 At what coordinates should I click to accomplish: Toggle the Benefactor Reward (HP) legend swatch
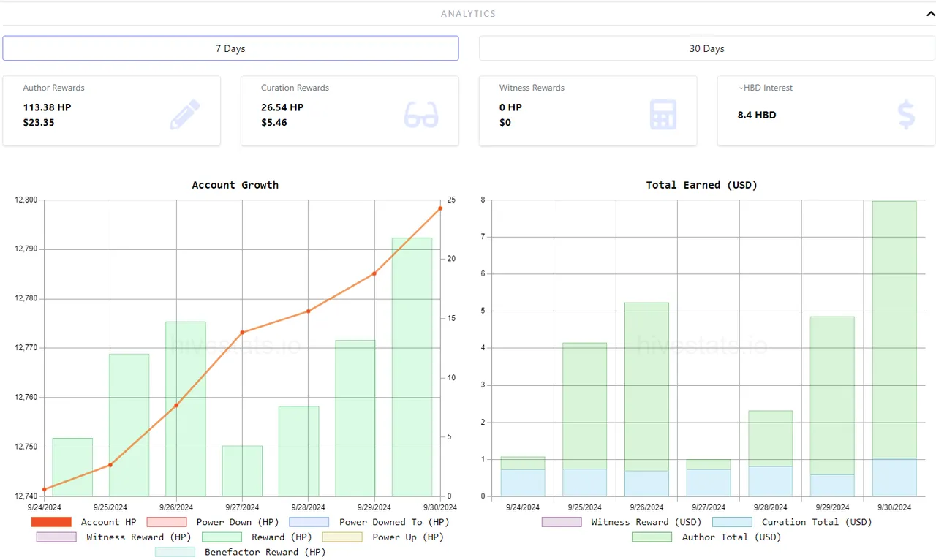pos(175,553)
